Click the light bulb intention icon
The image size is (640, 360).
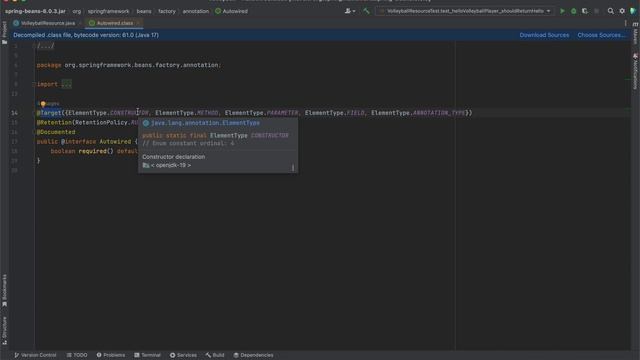(43, 104)
